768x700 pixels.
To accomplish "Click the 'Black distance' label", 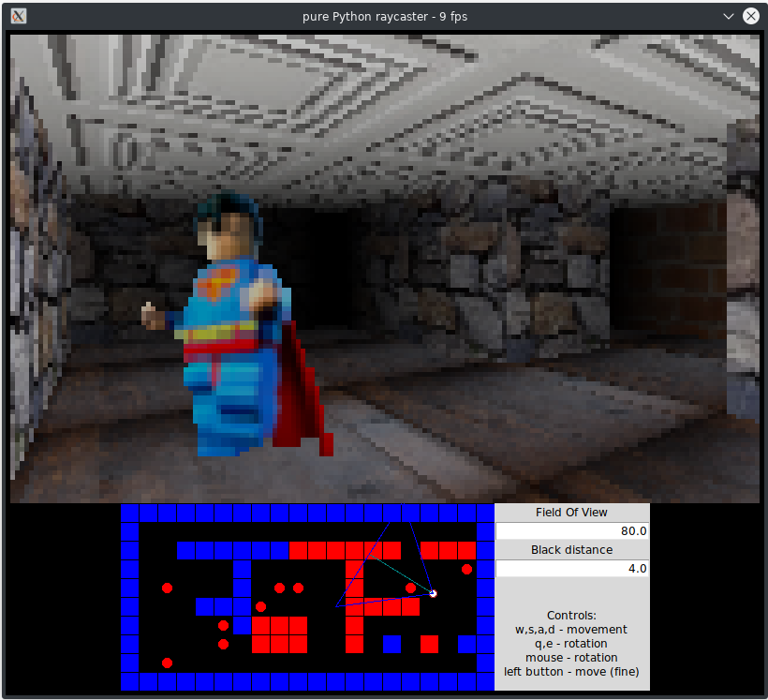I will [571, 550].
